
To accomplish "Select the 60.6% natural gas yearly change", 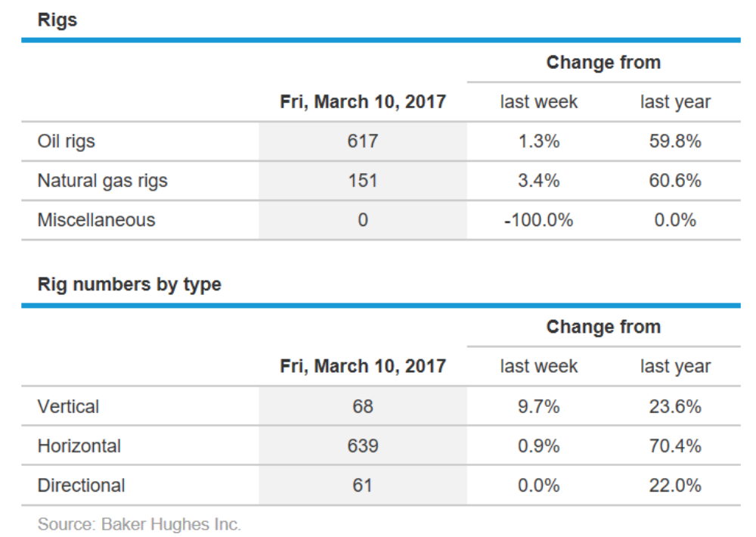I will pyautogui.click(x=675, y=181).
